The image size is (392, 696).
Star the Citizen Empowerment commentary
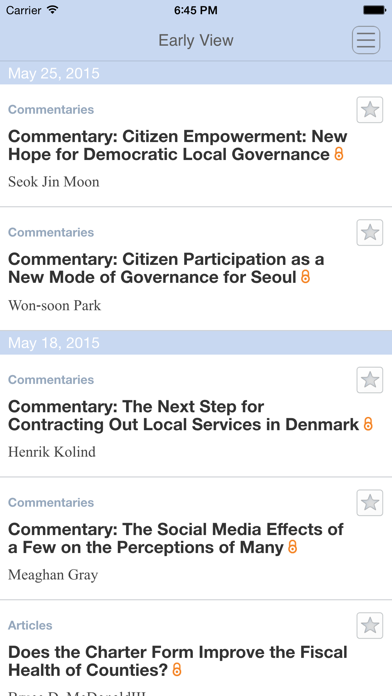click(369, 110)
